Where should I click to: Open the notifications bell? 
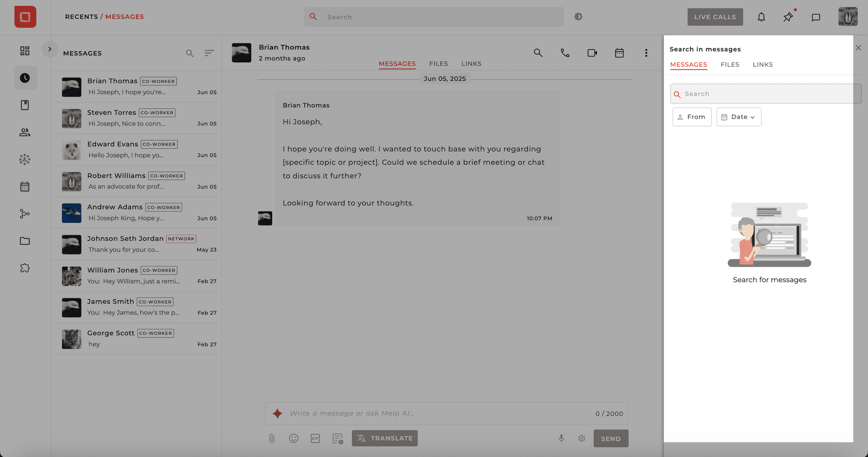pos(761,17)
